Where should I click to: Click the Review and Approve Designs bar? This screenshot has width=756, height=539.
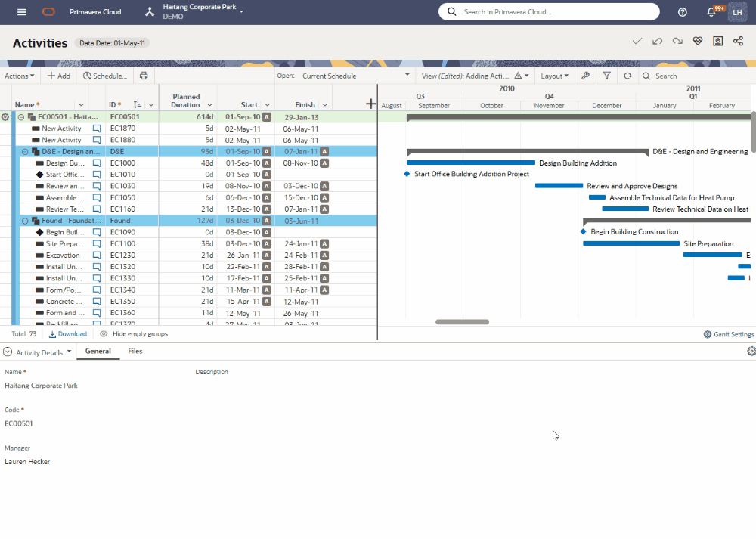point(559,186)
